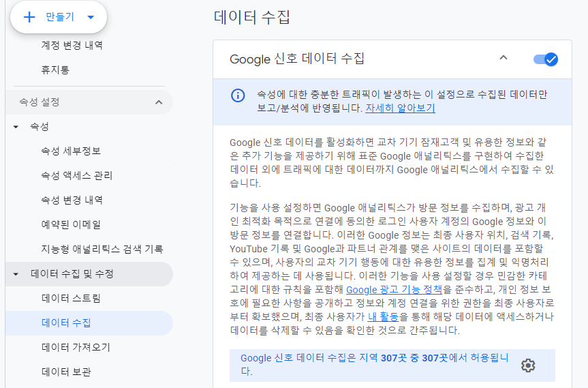This screenshot has height=388, width=588.
Task: Open 속성 세부정보
Action: (x=71, y=151)
